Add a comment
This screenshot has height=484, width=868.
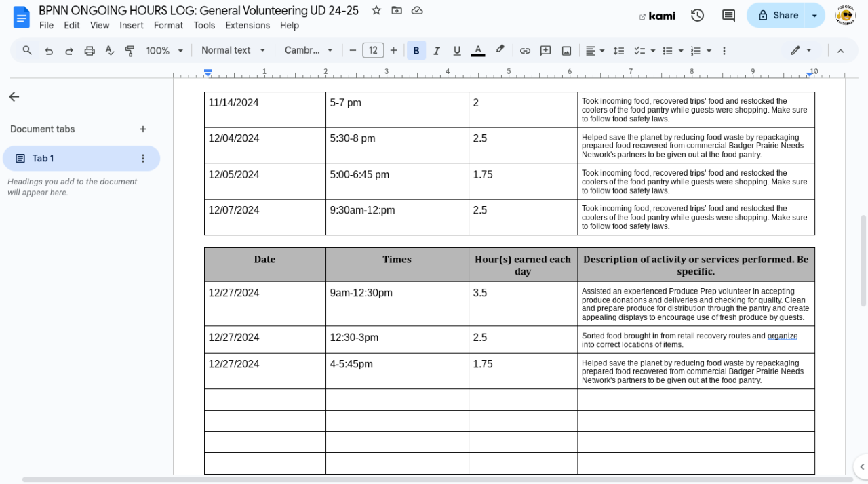pyautogui.click(x=545, y=50)
